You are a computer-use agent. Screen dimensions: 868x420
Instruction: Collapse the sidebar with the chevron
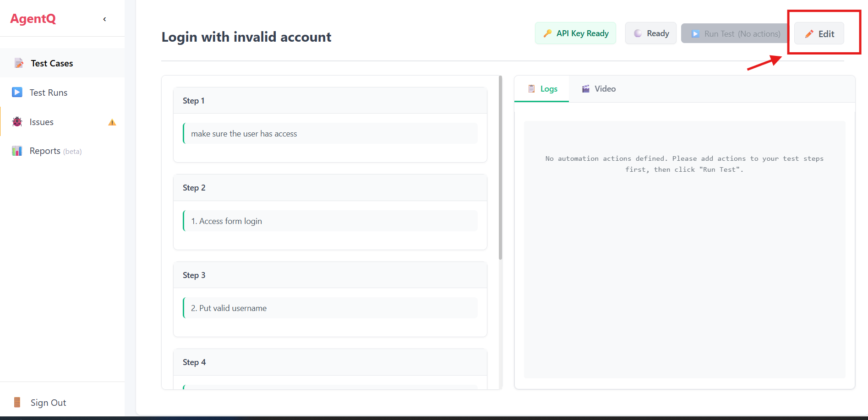(105, 19)
